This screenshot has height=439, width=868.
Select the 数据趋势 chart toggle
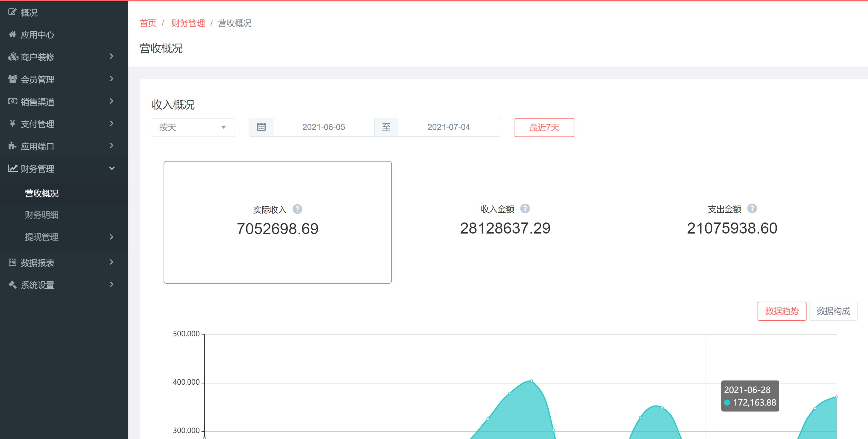click(781, 311)
